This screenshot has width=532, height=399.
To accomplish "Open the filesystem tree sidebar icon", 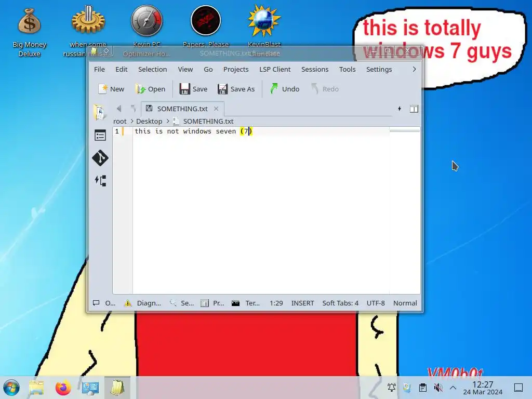I will coord(100,180).
